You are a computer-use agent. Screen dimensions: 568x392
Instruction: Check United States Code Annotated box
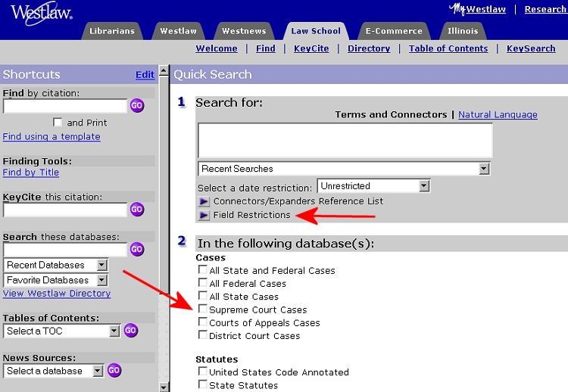pos(203,372)
